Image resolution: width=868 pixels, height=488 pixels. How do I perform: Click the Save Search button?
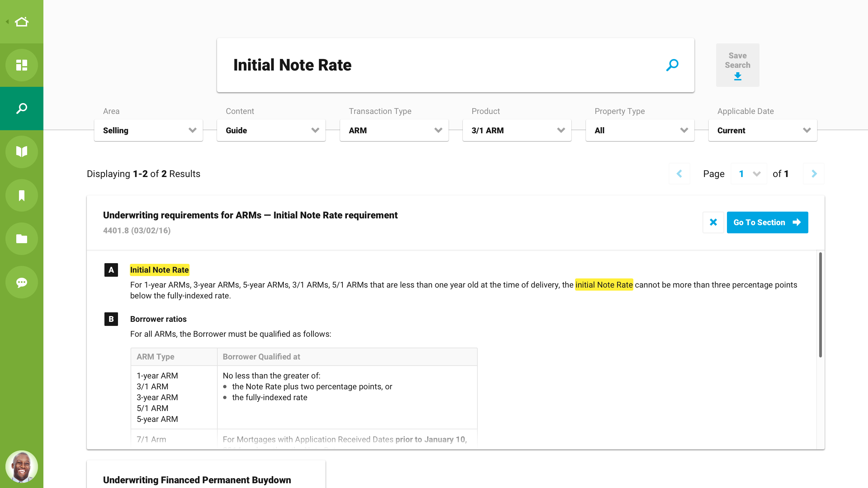(737, 65)
